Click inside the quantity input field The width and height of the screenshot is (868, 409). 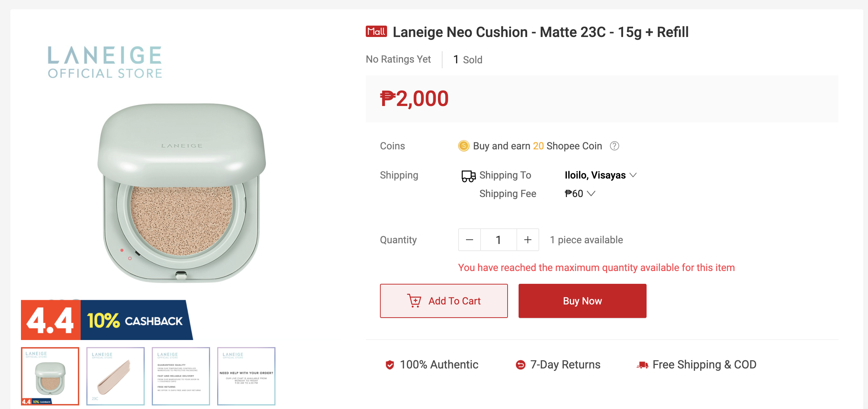(498, 240)
